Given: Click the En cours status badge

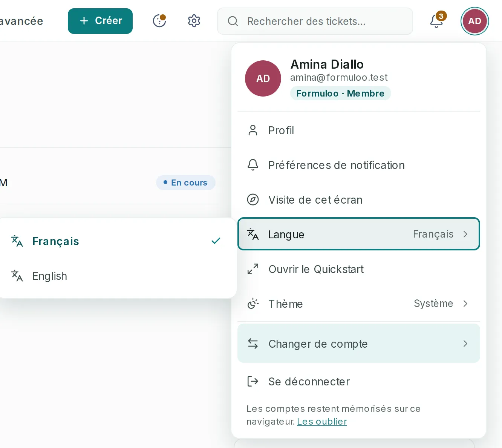Looking at the screenshot, I should coord(186,183).
